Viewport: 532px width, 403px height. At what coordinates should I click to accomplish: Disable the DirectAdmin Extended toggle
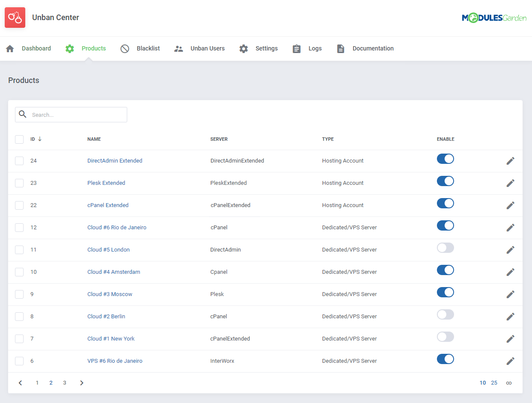[445, 159]
